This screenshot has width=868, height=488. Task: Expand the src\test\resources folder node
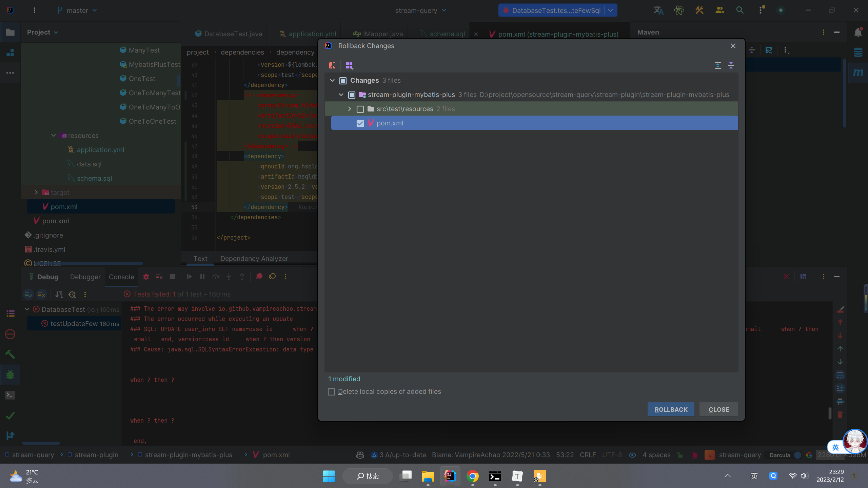[x=350, y=109]
